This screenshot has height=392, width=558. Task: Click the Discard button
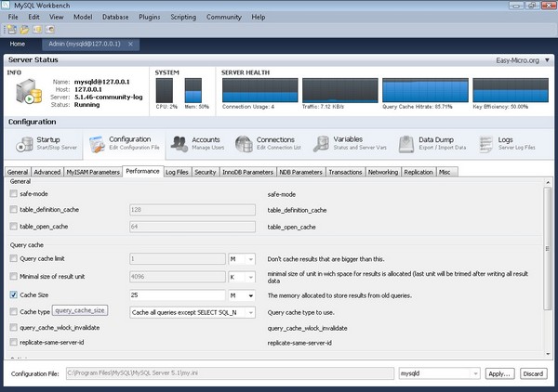point(533,373)
